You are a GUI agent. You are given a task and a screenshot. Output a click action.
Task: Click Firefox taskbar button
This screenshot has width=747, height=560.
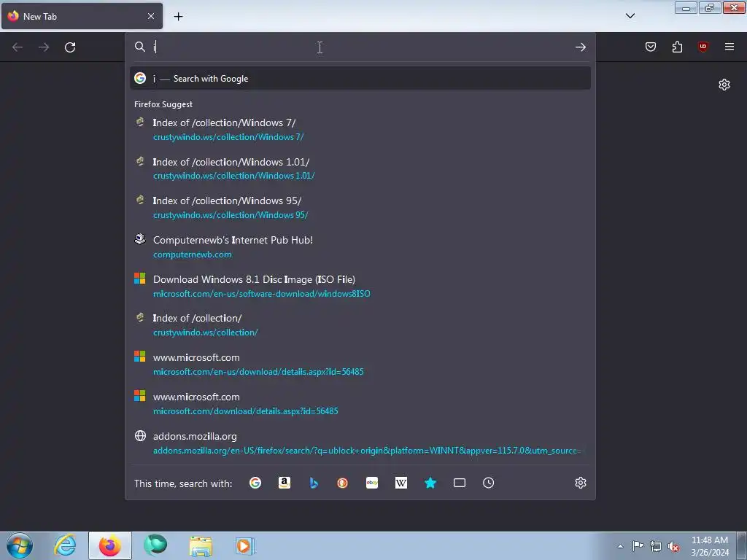click(x=109, y=545)
